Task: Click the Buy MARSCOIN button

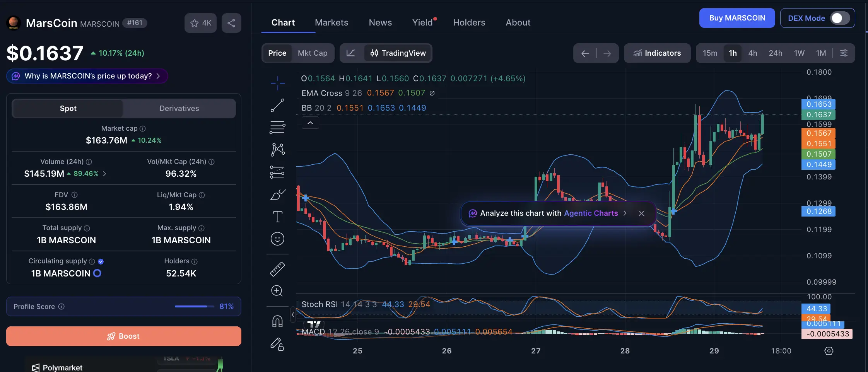Action: (x=737, y=18)
